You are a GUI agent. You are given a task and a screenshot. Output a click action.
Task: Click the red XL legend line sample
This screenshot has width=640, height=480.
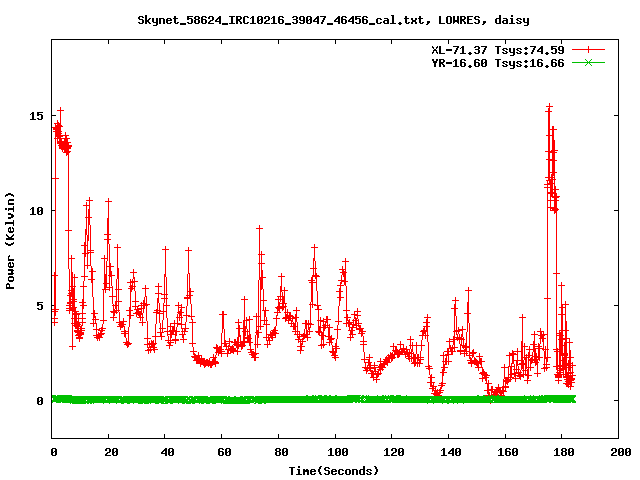588,50
